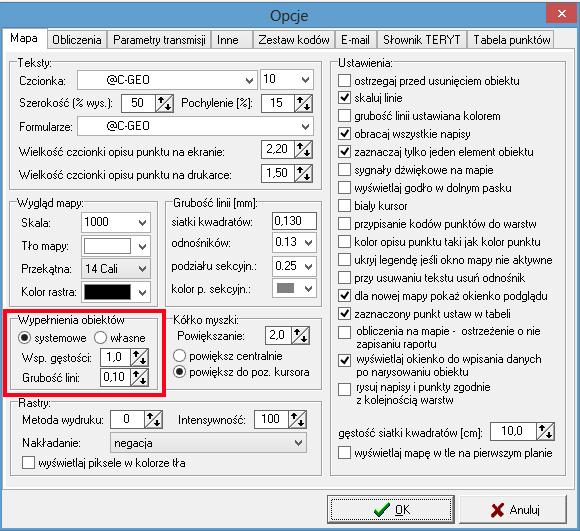The width and height of the screenshot is (580, 531).
Task: Select the E-mail tab
Action: (355, 40)
